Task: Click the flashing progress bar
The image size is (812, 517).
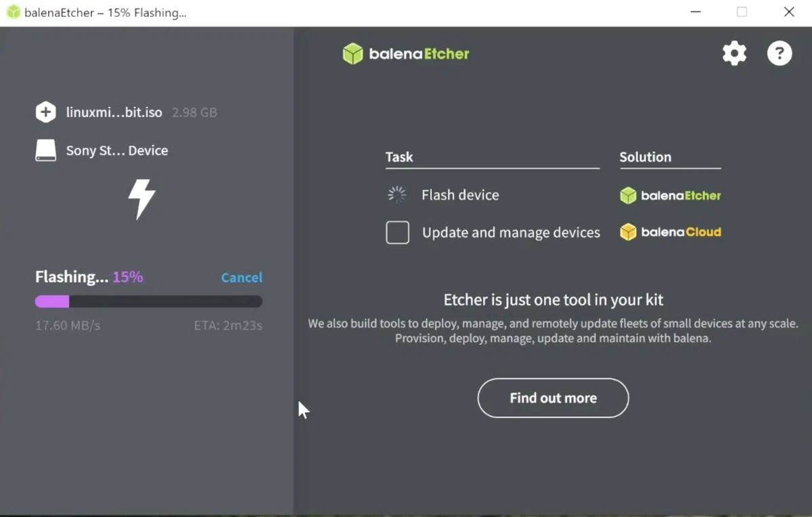Action: (149, 302)
